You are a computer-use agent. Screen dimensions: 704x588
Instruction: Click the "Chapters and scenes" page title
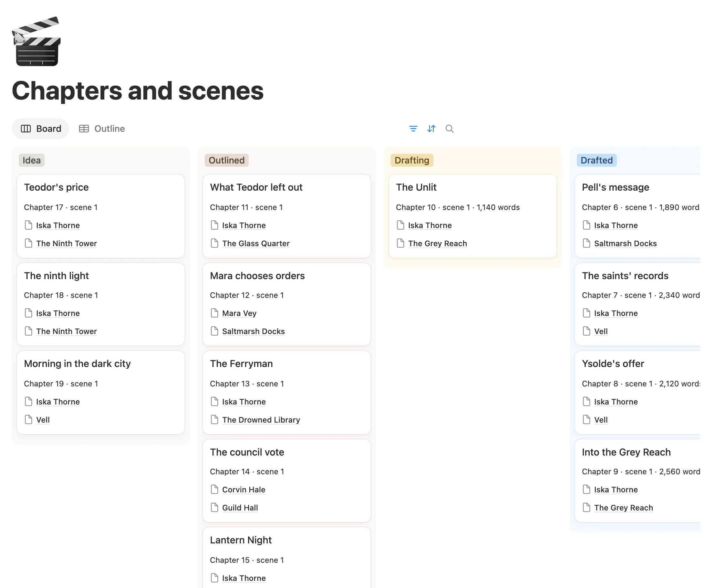coord(138,91)
